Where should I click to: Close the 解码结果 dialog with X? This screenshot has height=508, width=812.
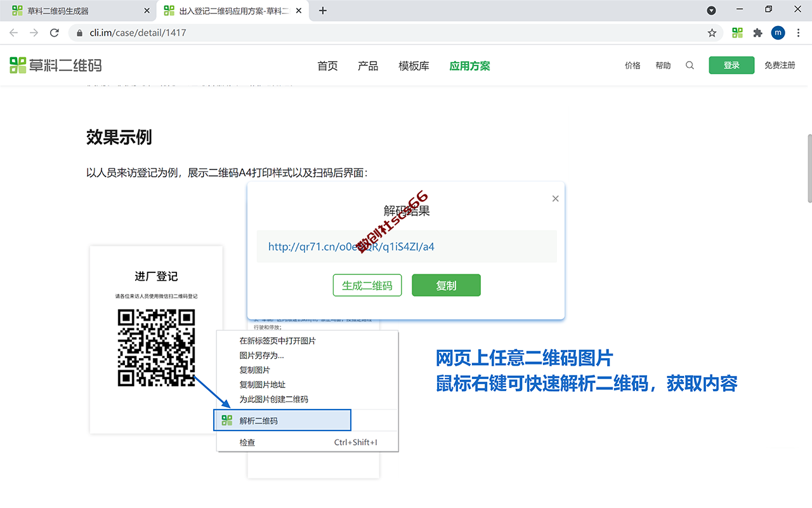[555, 199]
